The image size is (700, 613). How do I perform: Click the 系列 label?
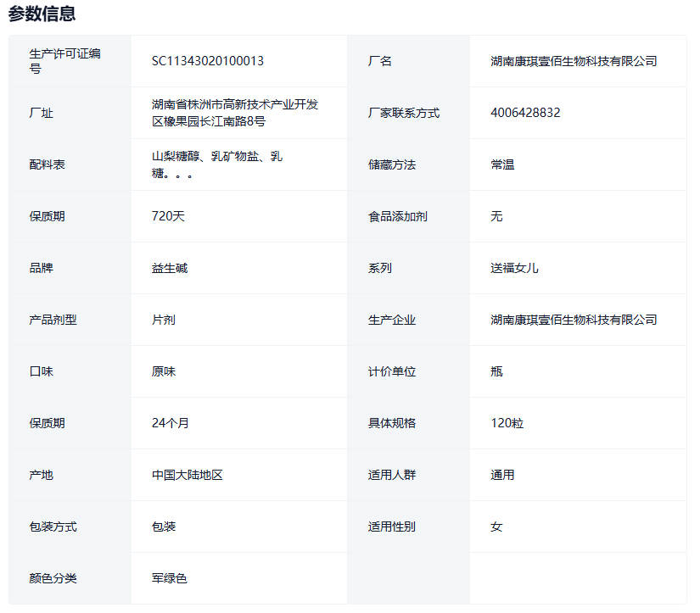(379, 268)
